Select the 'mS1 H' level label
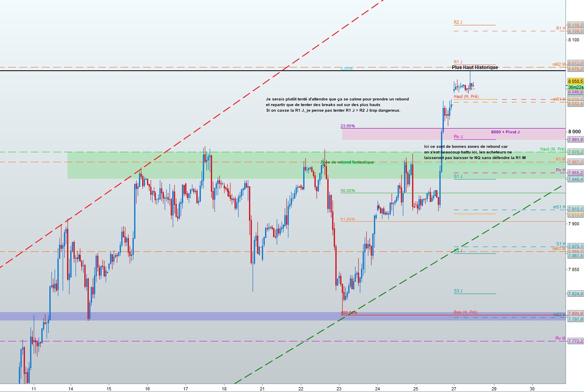The height and width of the screenshot is (392, 584). (559, 207)
